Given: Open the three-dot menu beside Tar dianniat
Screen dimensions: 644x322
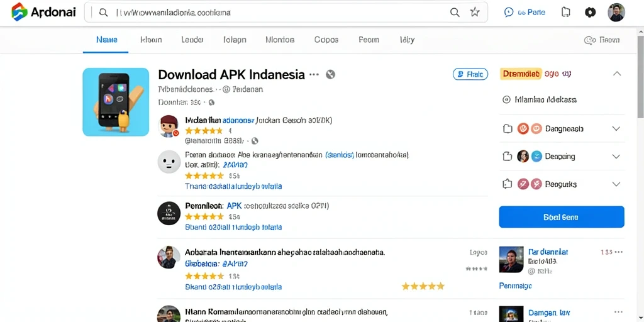Looking at the screenshot, I should click(619, 252).
